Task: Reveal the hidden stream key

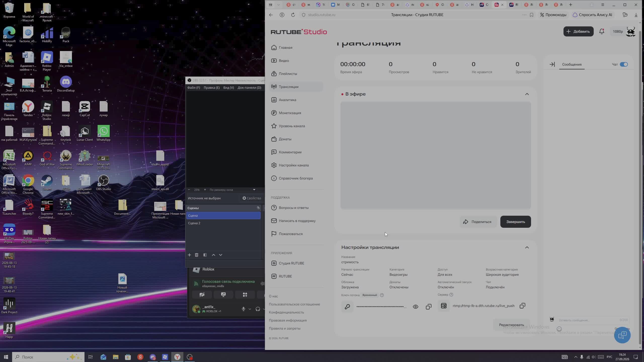Action: [416, 307]
